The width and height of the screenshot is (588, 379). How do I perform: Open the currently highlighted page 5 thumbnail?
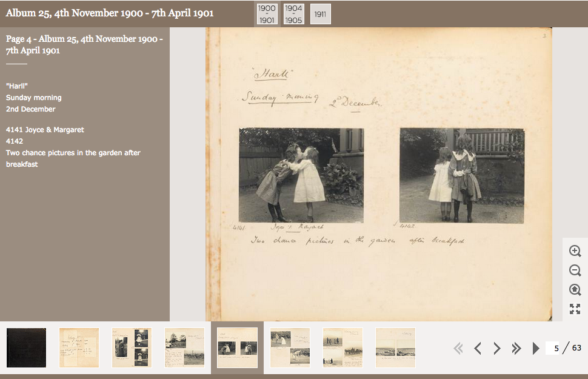click(x=237, y=347)
